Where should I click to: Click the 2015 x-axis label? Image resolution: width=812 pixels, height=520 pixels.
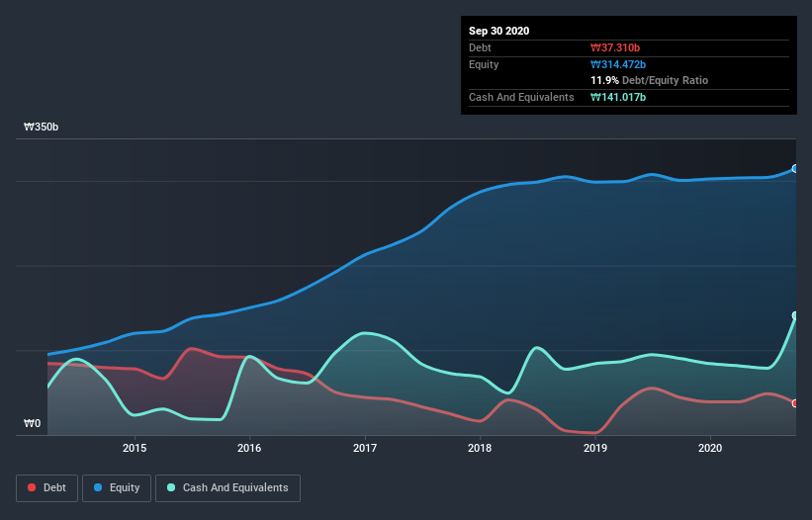[135, 448]
